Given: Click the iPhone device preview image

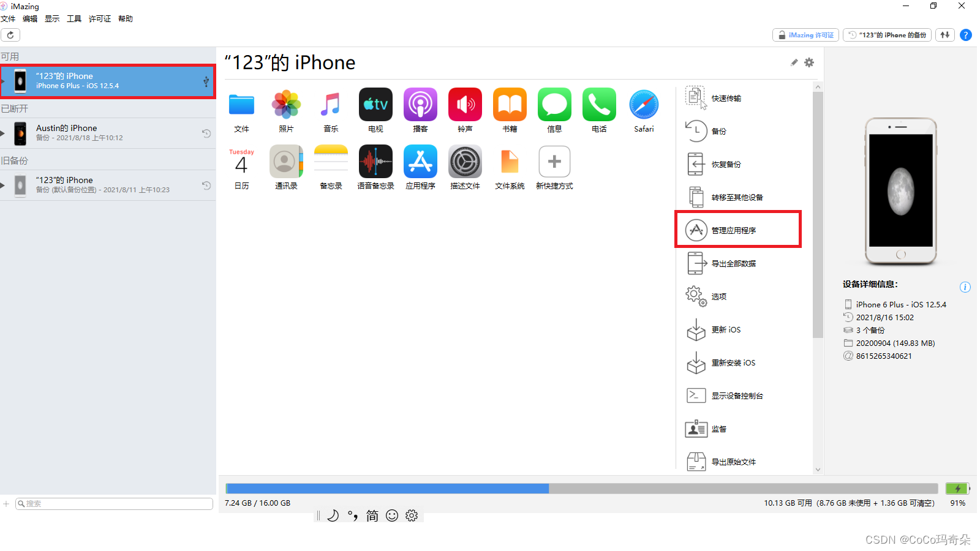Looking at the screenshot, I should pyautogui.click(x=901, y=191).
